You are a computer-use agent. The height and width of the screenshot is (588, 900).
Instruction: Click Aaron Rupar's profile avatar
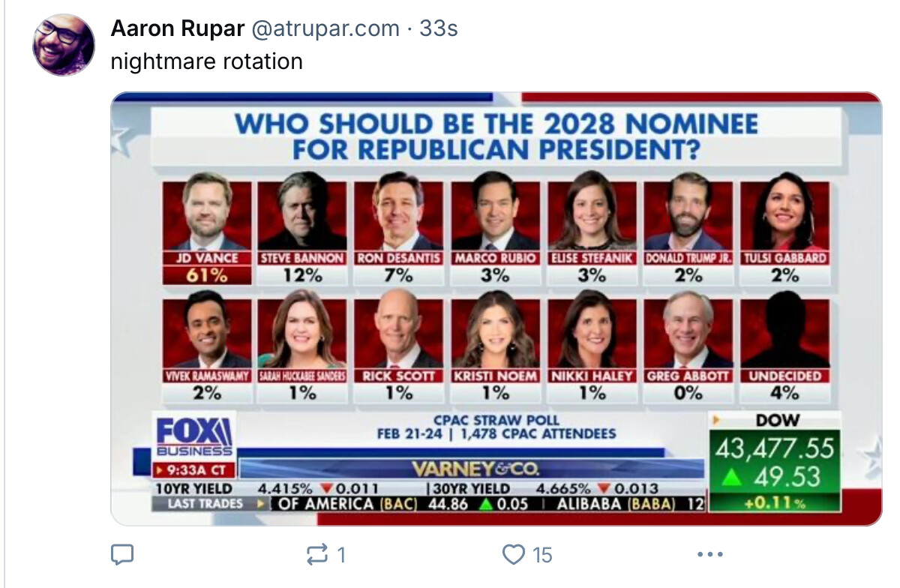[64, 43]
